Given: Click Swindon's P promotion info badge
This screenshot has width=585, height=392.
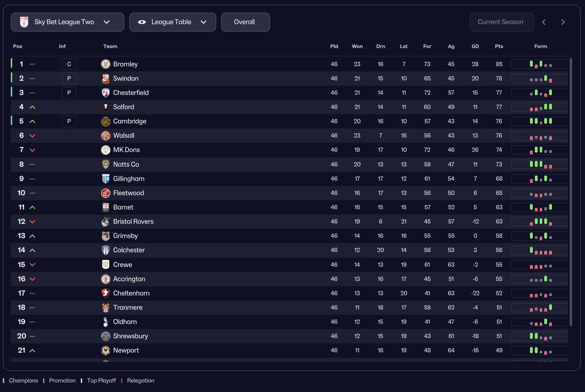Looking at the screenshot, I should click(69, 78).
